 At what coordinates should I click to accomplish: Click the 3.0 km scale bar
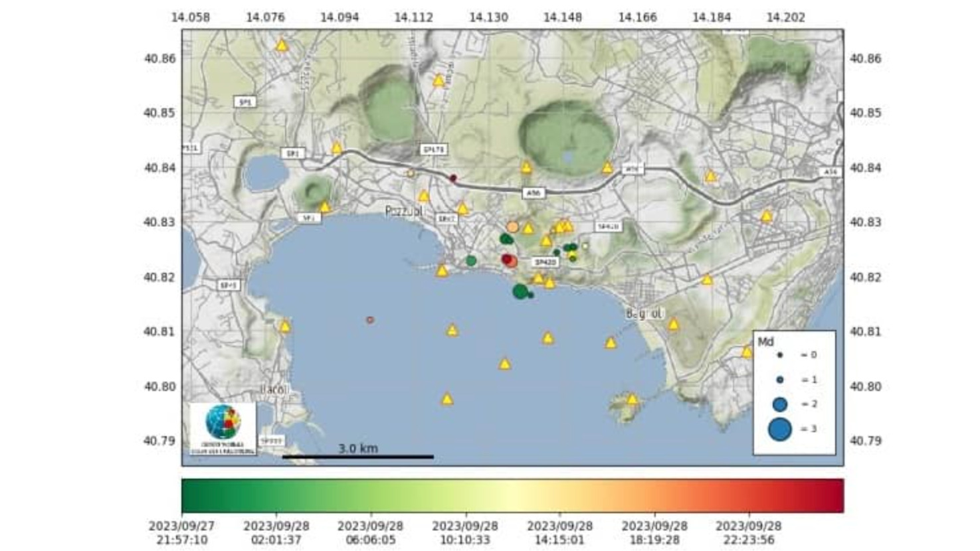357,456
